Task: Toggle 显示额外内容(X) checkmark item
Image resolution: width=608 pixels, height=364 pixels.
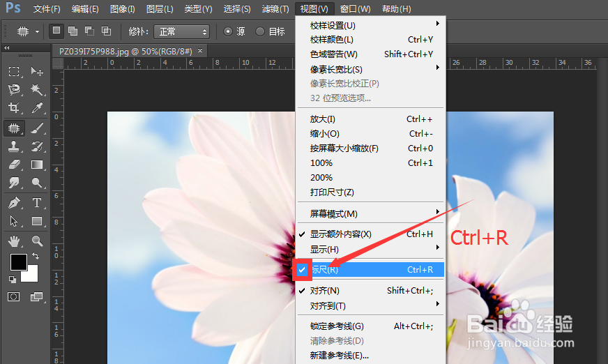Action: coord(370,234)
